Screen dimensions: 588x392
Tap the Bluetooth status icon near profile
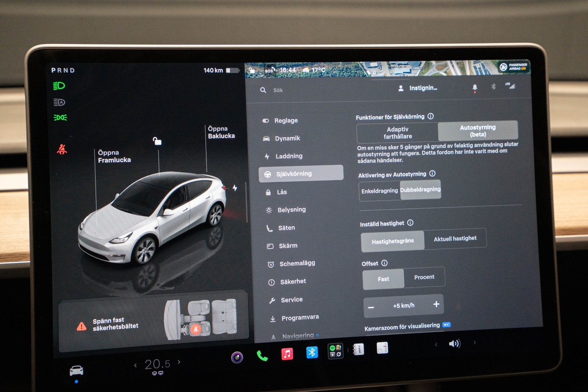coord(494,86)
